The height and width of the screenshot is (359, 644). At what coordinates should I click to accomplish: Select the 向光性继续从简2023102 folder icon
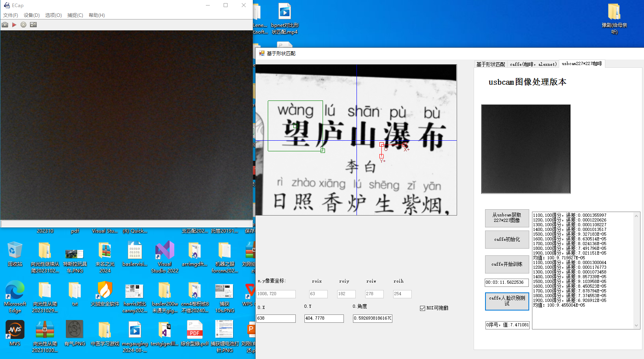pos(45,257)
